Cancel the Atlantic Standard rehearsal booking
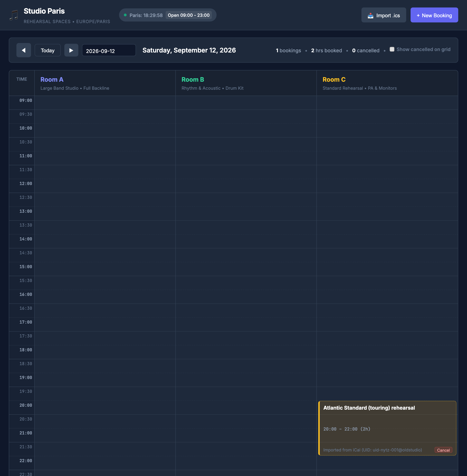This screenshot has height=476, width=467. 443,450
